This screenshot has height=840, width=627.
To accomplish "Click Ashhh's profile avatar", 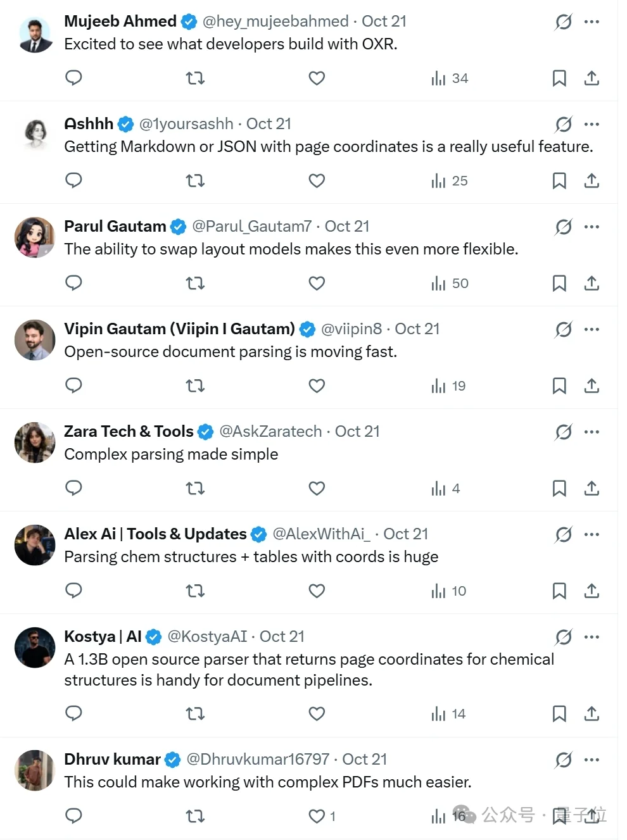I will click(x=35, y=135).
